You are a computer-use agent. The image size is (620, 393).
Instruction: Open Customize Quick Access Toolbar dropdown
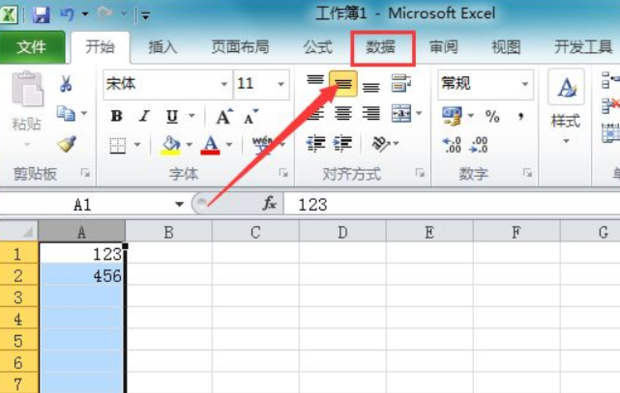(145, 16)
